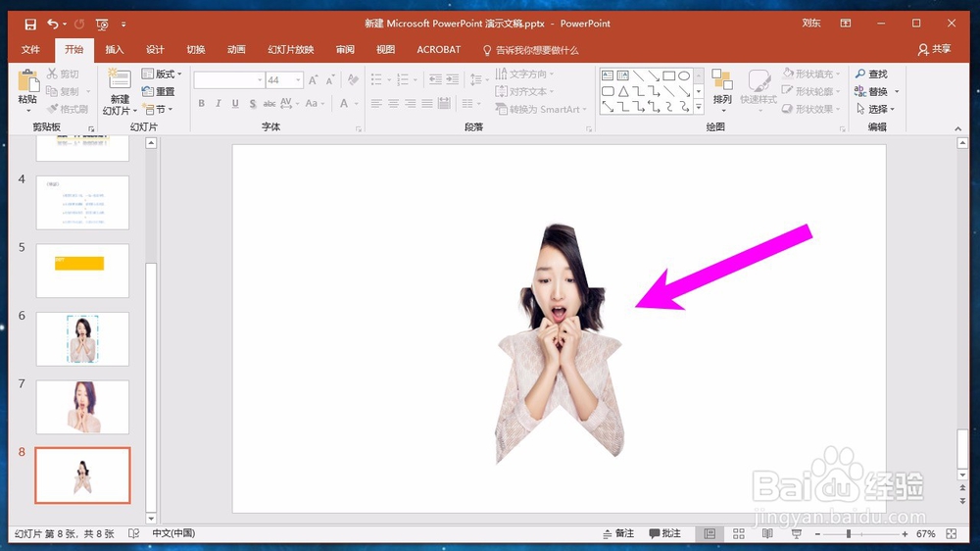Open the Section (节) dropdown

[x=158, y=110]
